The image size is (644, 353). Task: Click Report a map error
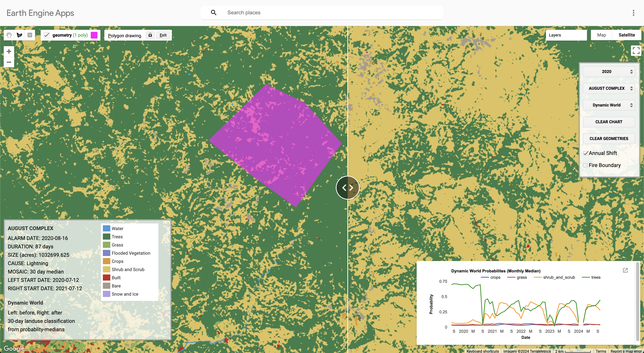pos(626,351)
